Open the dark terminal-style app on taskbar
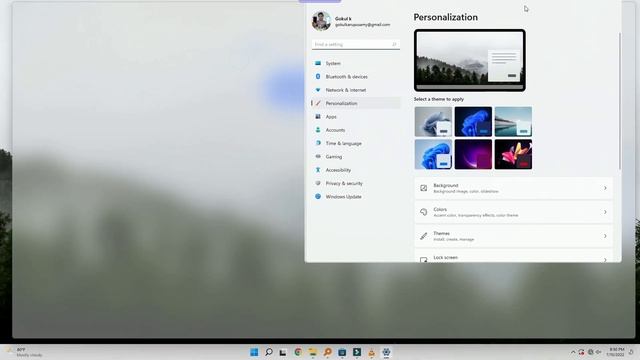This screenshot has width=640, height=360. point(357,352)
